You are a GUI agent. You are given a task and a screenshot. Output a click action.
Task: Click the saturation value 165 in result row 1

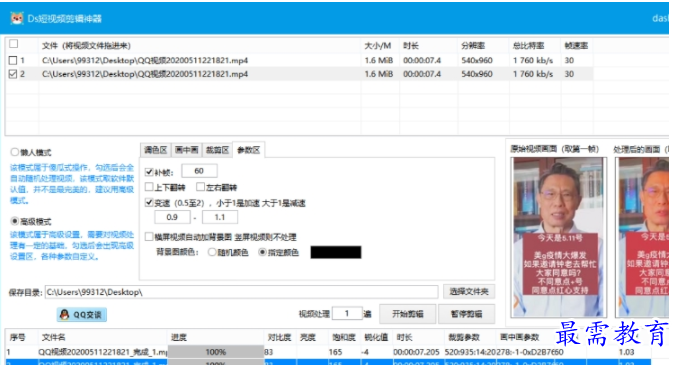(335, 352)
